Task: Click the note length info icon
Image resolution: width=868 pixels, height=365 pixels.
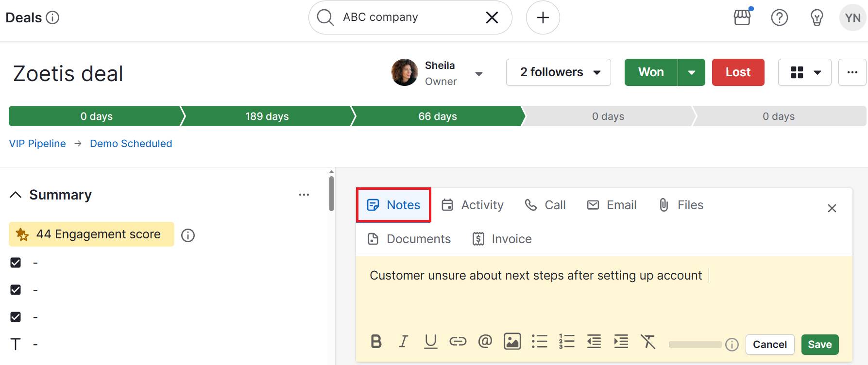Action: click(x=732, y=345)
